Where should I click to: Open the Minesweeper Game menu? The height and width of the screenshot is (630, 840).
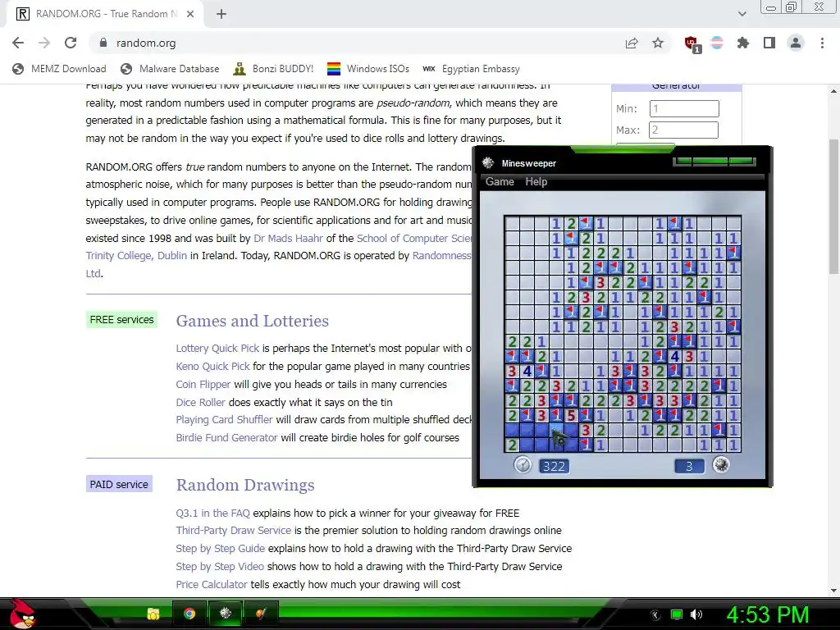(500, 181)
